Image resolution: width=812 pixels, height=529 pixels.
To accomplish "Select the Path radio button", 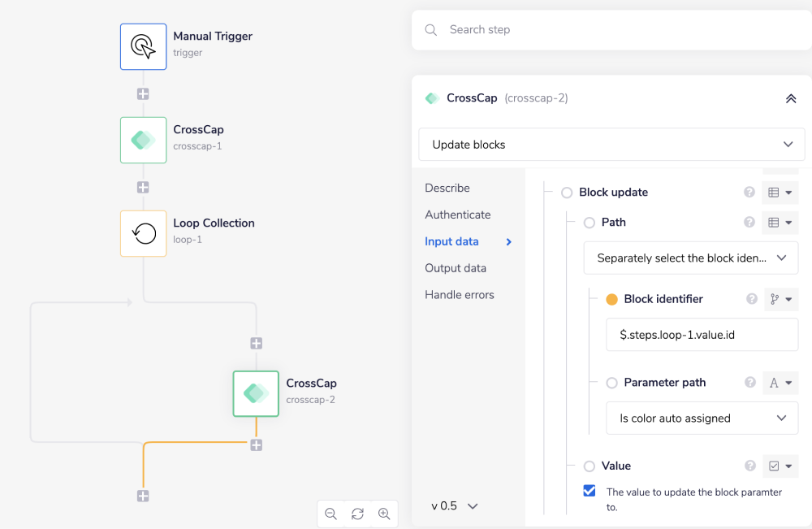I will [x=590, y=223].
